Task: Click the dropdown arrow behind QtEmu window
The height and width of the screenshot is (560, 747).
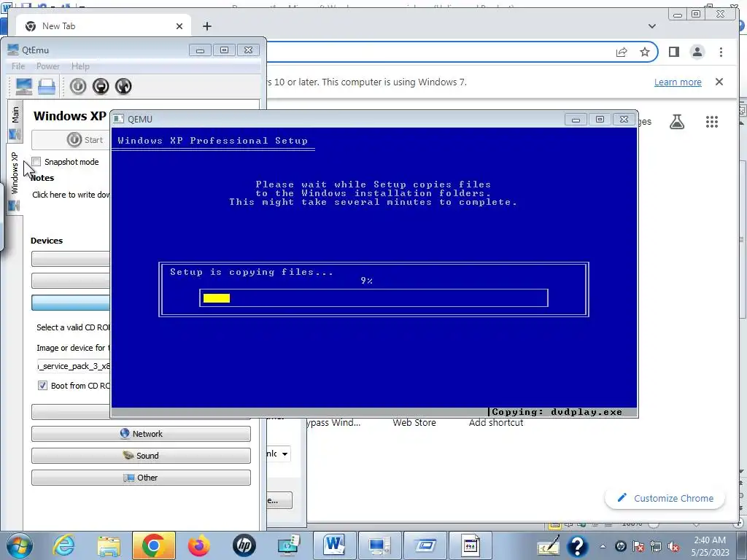Action: (x=285, y=454)
